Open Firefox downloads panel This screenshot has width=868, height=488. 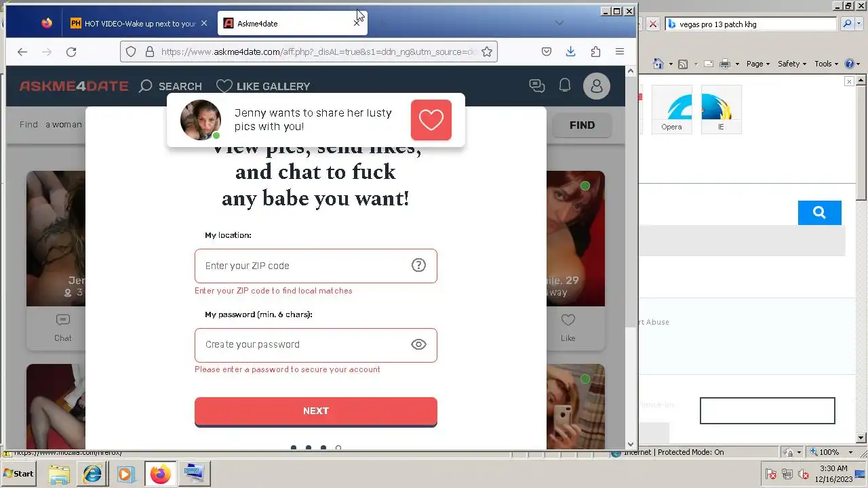tap(571, 52)
